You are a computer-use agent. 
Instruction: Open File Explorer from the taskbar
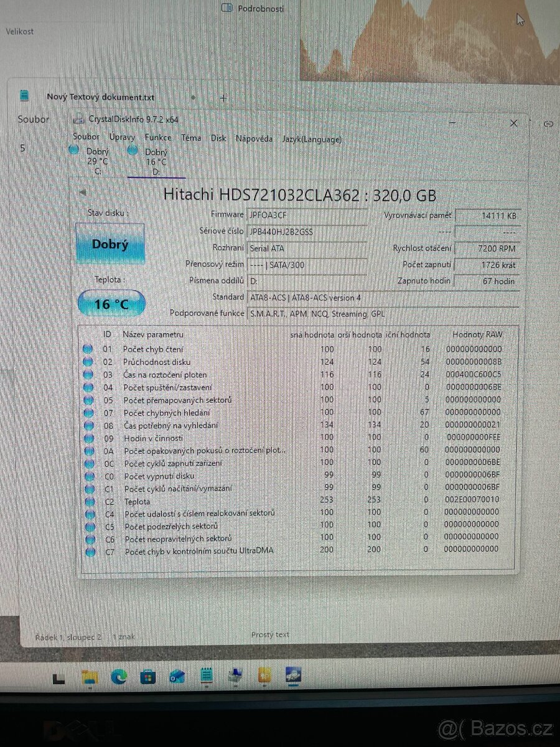pyautogui.click(x=89, y=677)
